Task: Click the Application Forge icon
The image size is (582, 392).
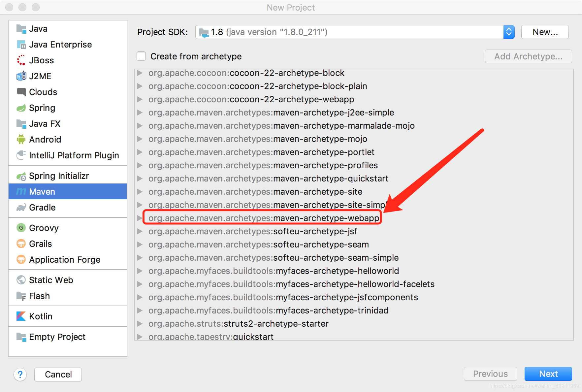Action: click(x=21, y=260)
